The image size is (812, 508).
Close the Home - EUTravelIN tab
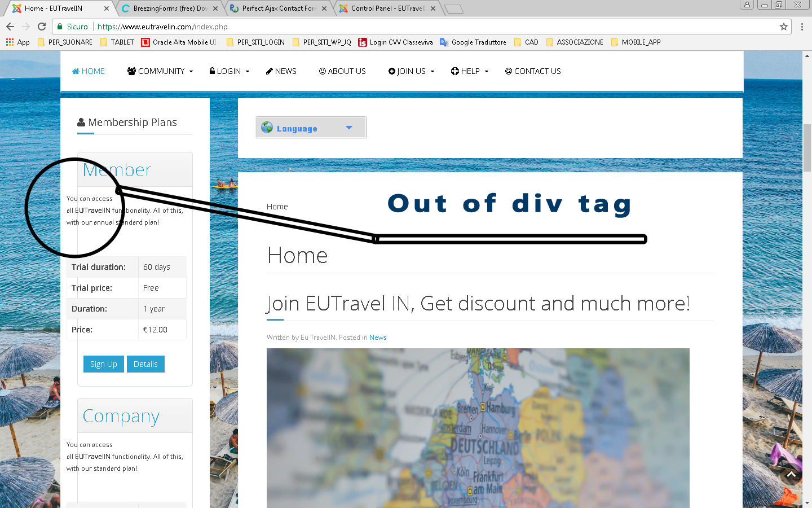[107, 8]
